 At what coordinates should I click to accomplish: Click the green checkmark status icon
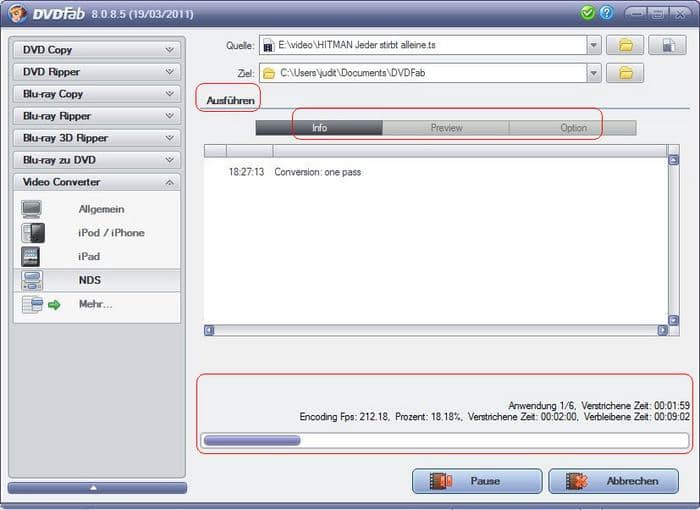click(x=588, y=13)
